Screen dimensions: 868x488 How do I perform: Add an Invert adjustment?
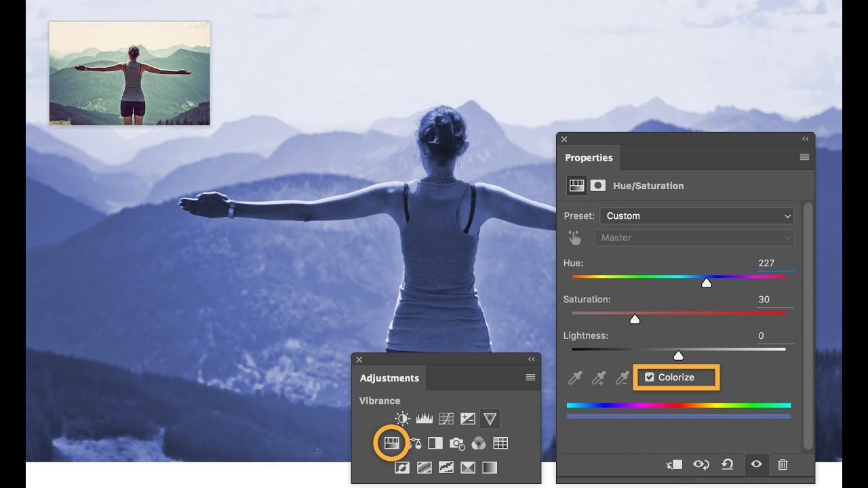click(402, 468)
